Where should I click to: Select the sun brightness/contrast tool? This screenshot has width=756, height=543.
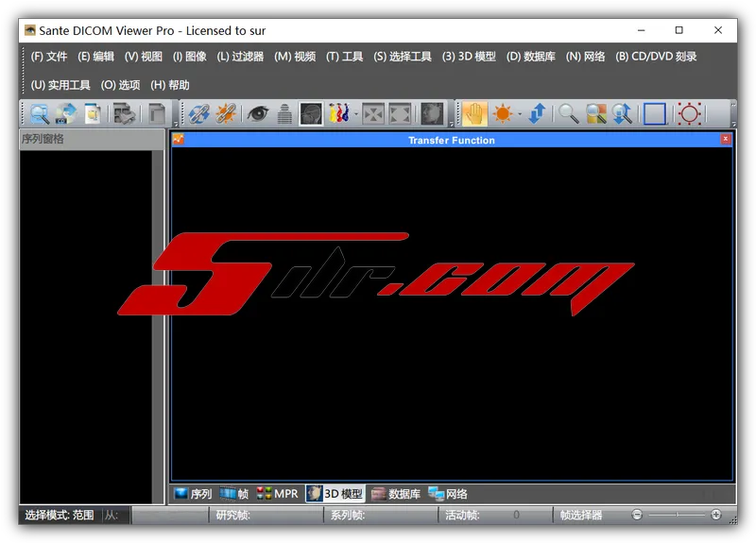pyautogui.click(x=503, y=113)
